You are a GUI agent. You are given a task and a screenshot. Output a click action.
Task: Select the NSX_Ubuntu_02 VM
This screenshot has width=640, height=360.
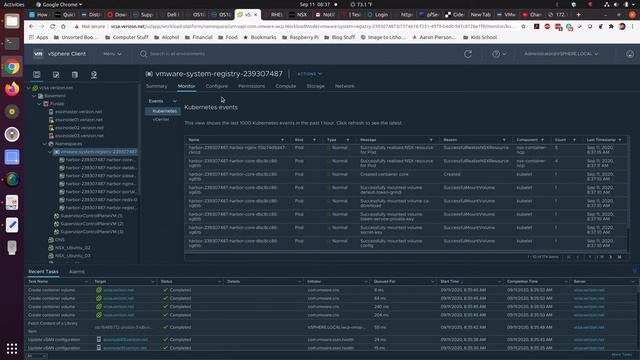point(73,248)
